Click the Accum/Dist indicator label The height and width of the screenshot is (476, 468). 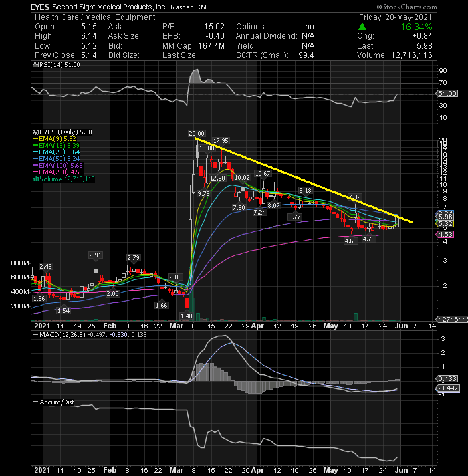click(x=53, y=402)
